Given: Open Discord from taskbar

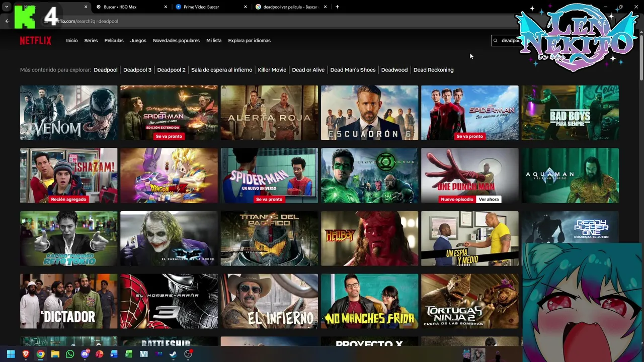Looking at the screenshot, I should [x=85, y=354].
